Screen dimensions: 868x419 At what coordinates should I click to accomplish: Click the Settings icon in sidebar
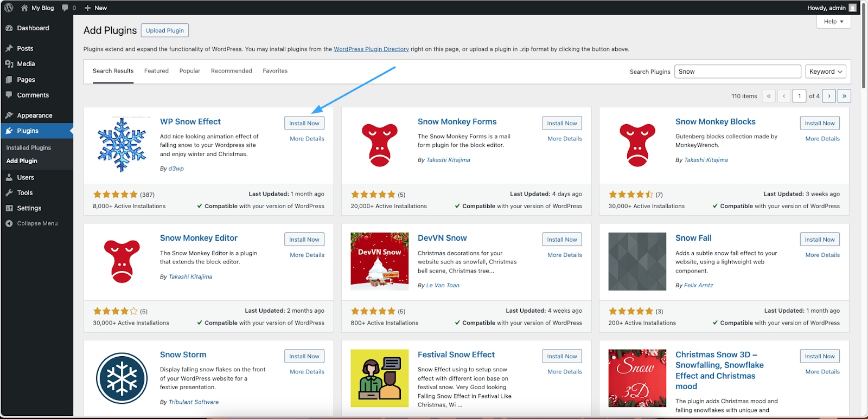[9, 208]
